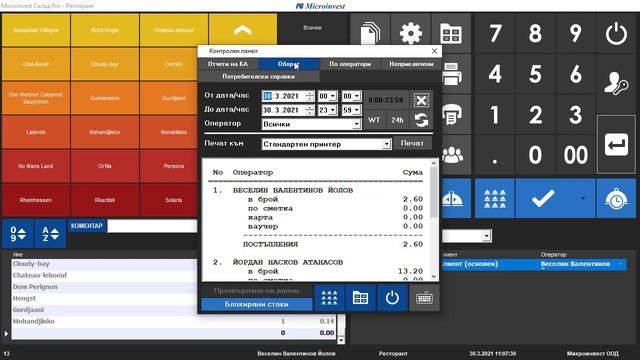Click the table layout icon at panel bottom
The width and height of the screenshot is (640, 360).
point(360,298)
